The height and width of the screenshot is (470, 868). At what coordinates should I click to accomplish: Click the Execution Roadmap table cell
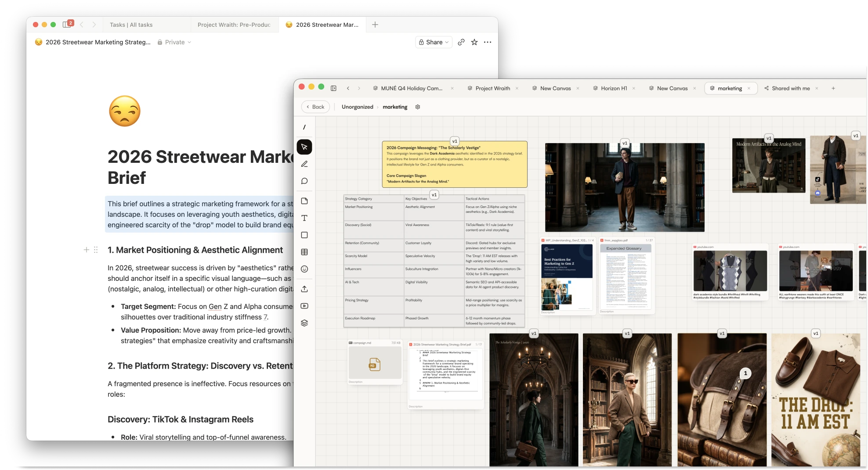[374, 321]
